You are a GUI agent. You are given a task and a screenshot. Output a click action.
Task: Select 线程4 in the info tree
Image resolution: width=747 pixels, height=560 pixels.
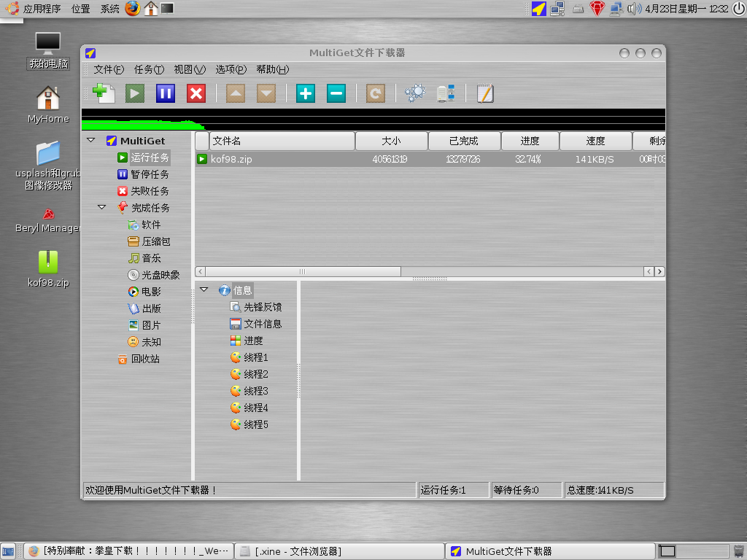(256, 408)
